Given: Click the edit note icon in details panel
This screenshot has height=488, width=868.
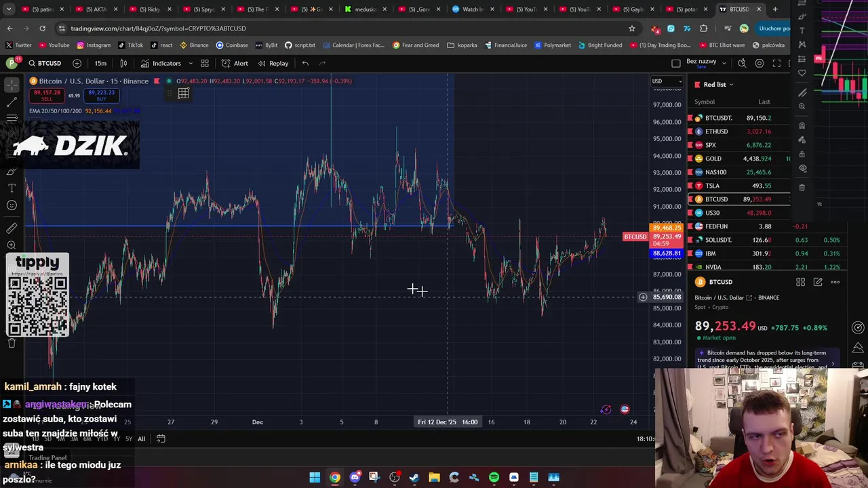Looking at the screenshot, I should [818, 282].
